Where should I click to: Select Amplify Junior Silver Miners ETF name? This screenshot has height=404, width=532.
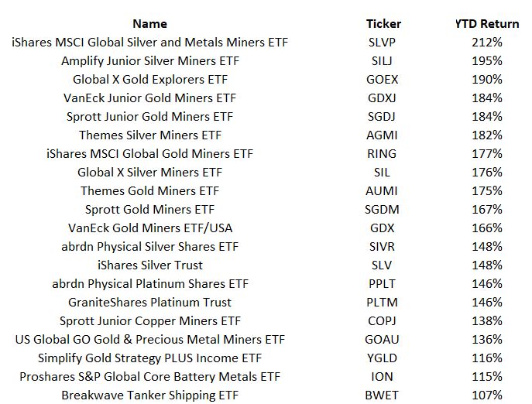click(x=150, y=60)
